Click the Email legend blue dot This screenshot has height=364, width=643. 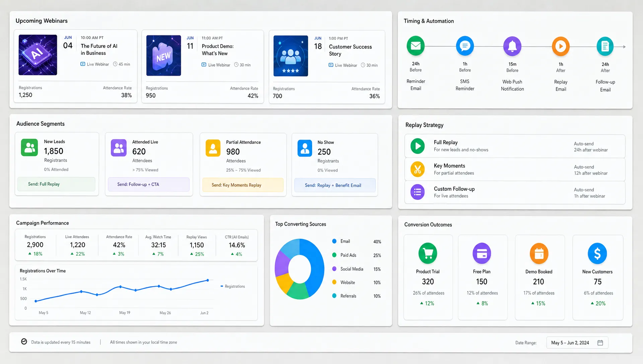click(x=334, y=241)
